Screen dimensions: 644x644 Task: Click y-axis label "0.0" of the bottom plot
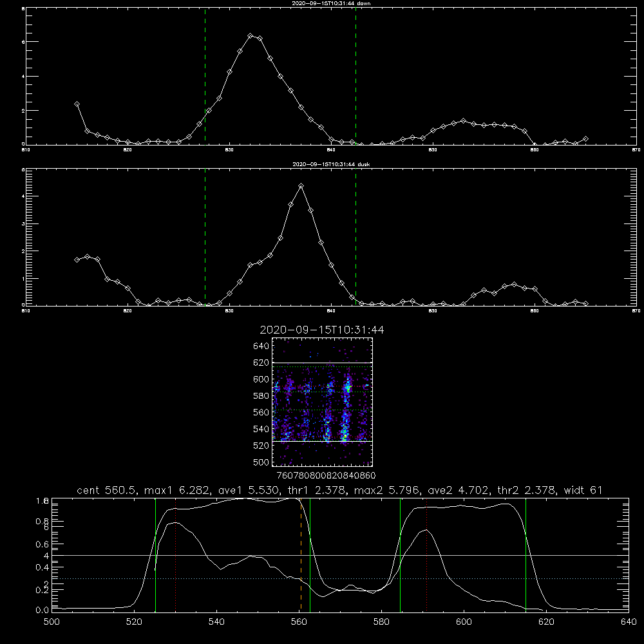42,611
